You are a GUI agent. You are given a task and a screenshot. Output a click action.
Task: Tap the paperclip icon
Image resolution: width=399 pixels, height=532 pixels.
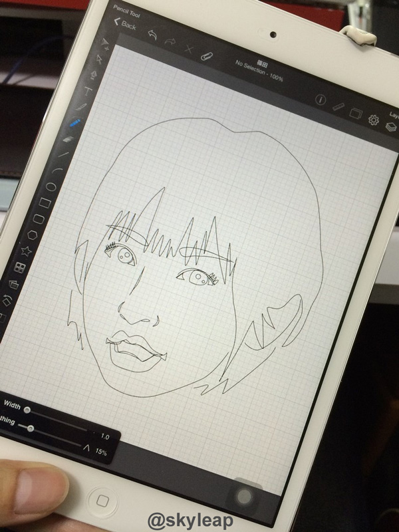pyautogui.click(x=206, y=57)
